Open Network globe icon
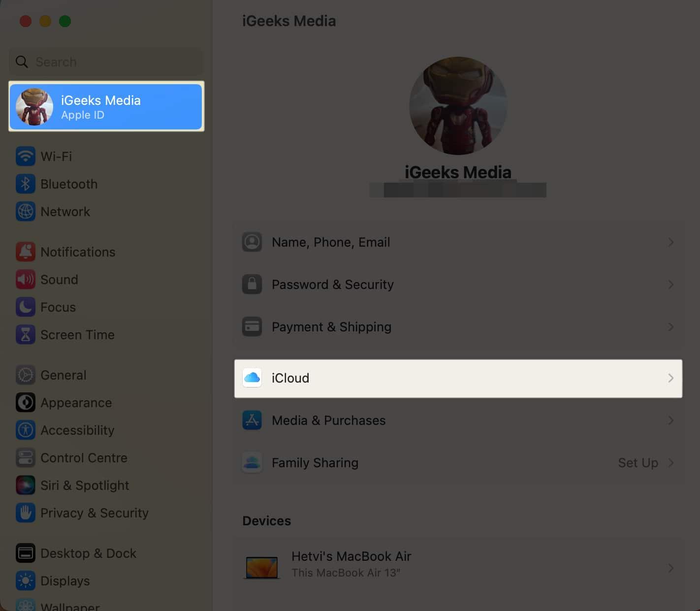This screenshot has width=700, height=611. 26,212
